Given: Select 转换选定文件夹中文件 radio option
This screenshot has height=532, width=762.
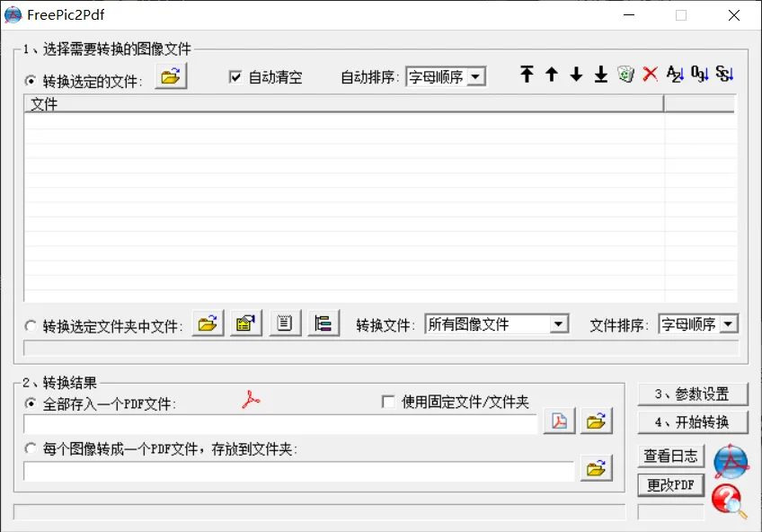Looking at the screenshot, I should (x=31, y=325).
